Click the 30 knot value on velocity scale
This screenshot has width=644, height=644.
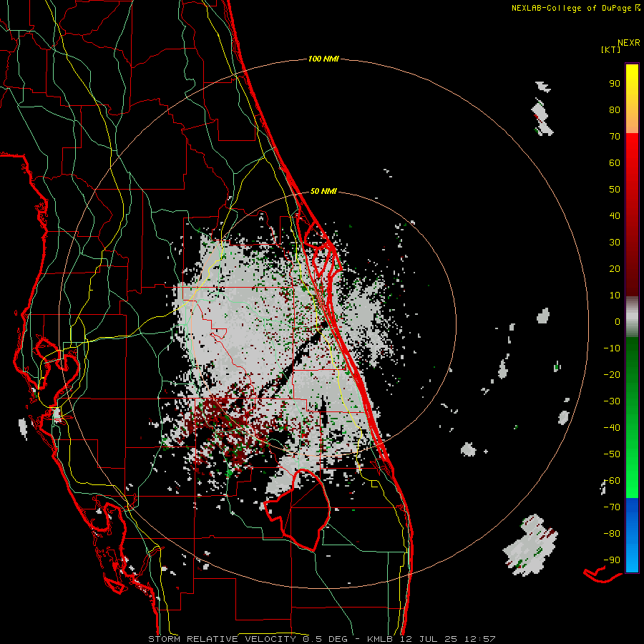coord(615,243)
